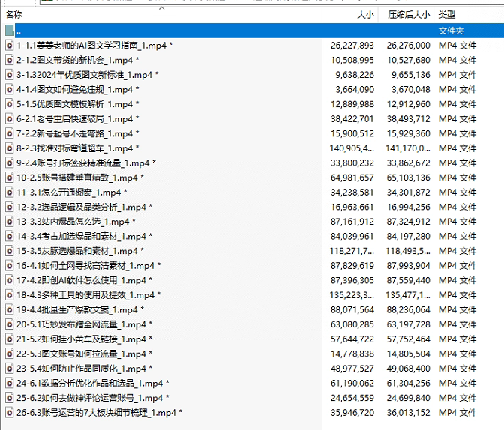
Task: Select the file icon for 4-1.4图文如何避免违规_1.mp4
Action: [x=10, y=89]
